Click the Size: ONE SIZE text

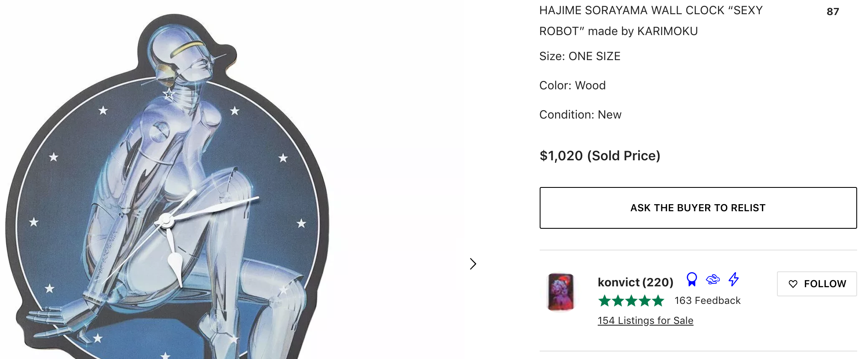click(x=580, y=56)
